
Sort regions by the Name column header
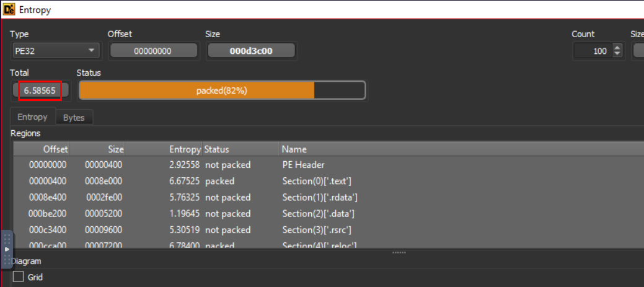pyautogui.click(x=294, y=149)
